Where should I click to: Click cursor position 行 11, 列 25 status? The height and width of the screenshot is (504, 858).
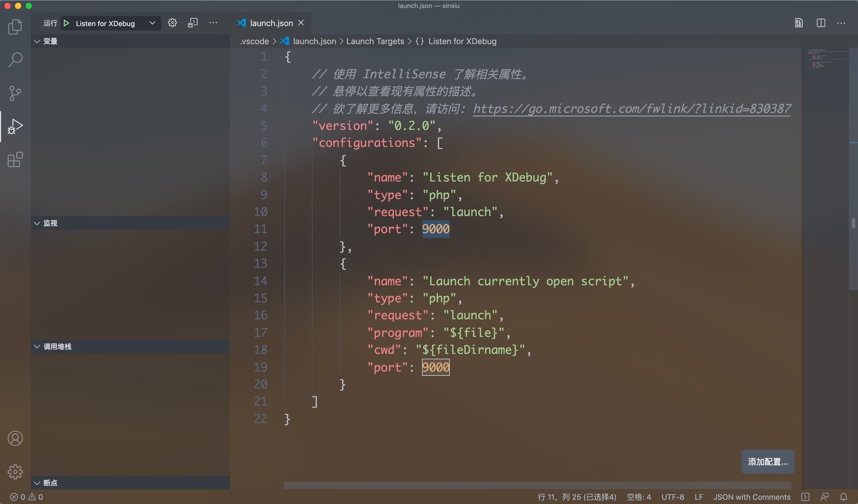point(577,497)
